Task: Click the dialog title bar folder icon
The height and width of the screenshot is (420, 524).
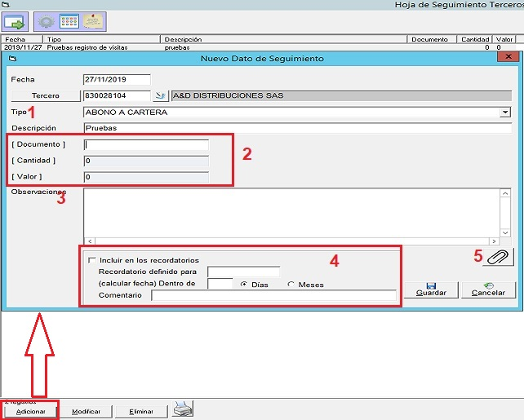Action: [x=12, y=59]
